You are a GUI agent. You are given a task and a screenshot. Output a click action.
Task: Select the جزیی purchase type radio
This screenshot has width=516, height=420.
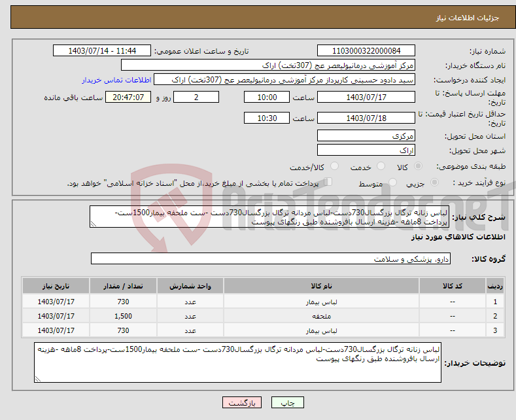coord(434,183)
